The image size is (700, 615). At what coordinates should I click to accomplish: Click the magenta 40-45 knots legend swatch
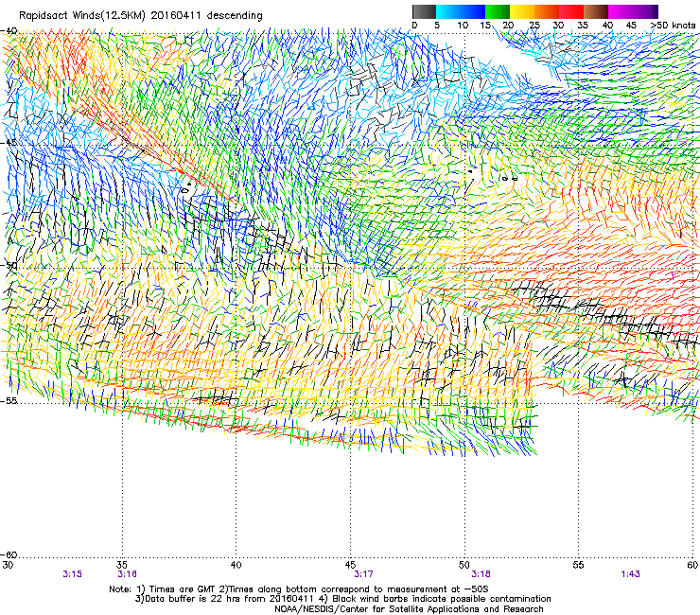pyautogui.click(x=621, y=11)
